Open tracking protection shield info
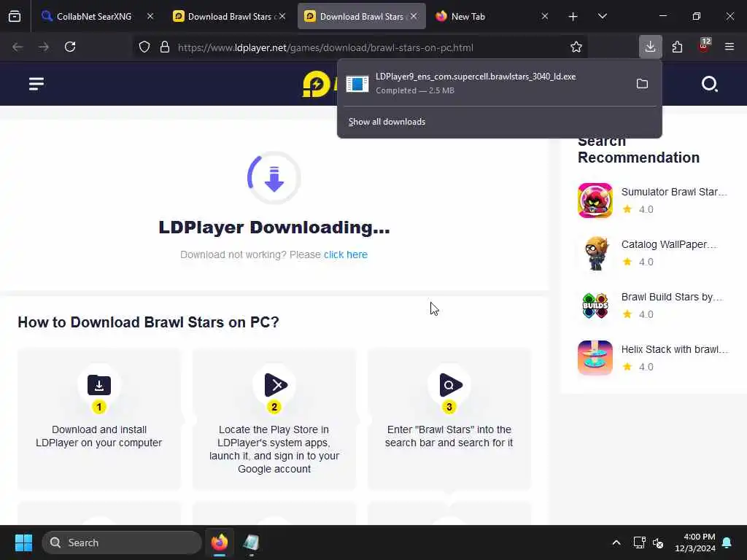Screen dimensions: 747x560 point(144,47)
